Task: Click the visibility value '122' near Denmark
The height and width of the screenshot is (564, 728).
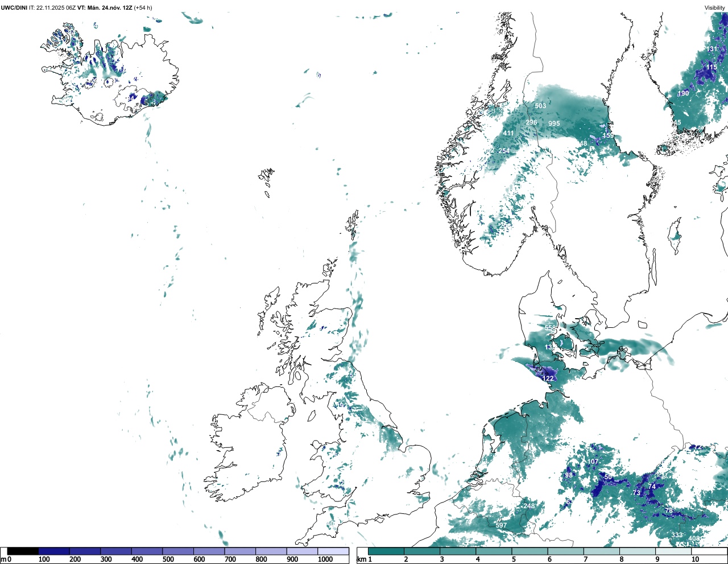Action: pos(548,378)
